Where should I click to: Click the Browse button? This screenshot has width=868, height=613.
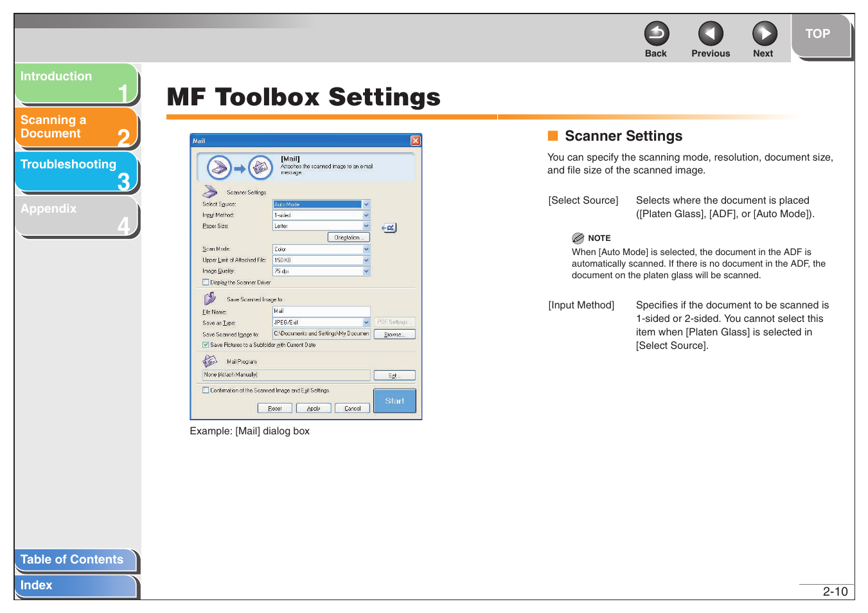click(394, 334)
